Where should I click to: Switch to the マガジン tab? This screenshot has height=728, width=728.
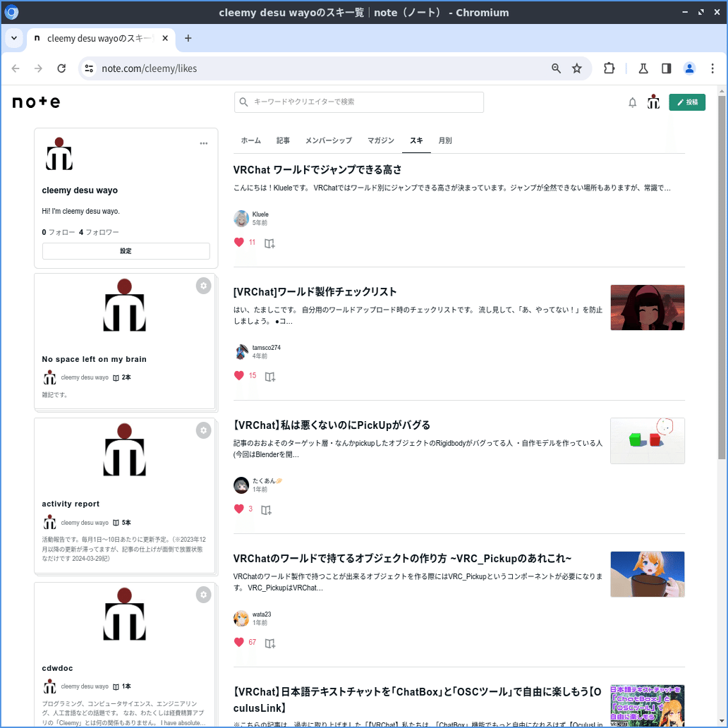coord(381,140)
